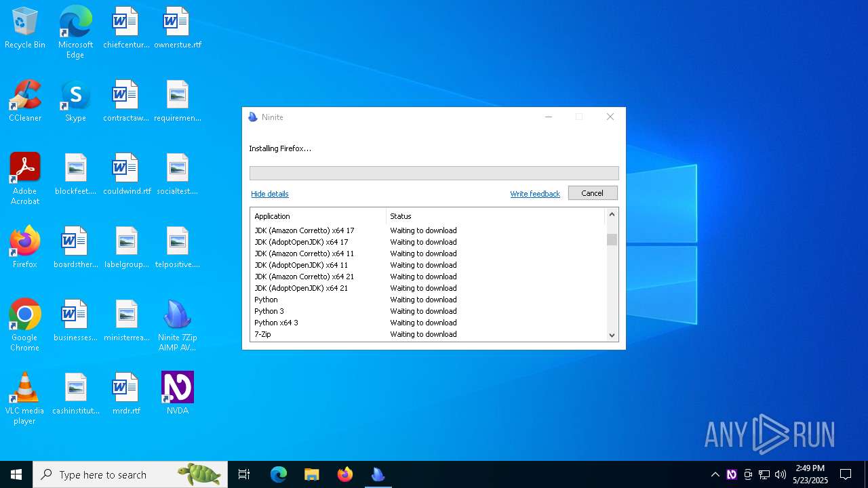Open the Google Chrome desktop shortcut
Screen dimensions: 868x488
coord(25,325)
